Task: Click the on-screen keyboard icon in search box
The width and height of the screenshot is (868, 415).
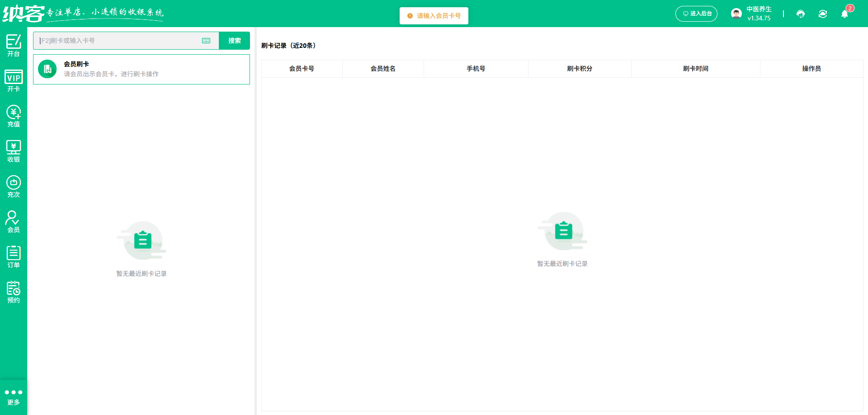Action: [x=206, y=41]
